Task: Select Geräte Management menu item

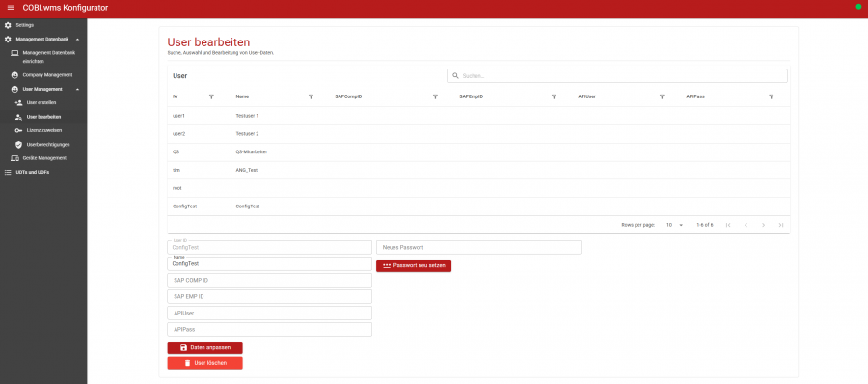Action: pyautogui.click(x=43, y=158)
